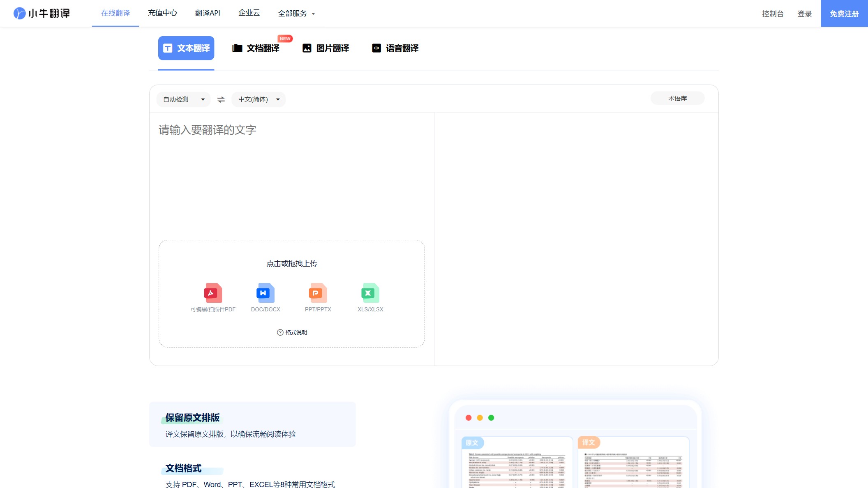Click the audio icon next to 语音翻译
Viewport: 868px width, 488px height.
[x=376, y=48]
